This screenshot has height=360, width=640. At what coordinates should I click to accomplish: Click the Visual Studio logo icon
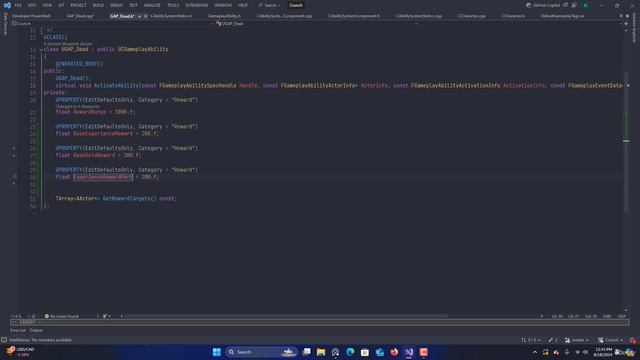click(x=7, y=5)
